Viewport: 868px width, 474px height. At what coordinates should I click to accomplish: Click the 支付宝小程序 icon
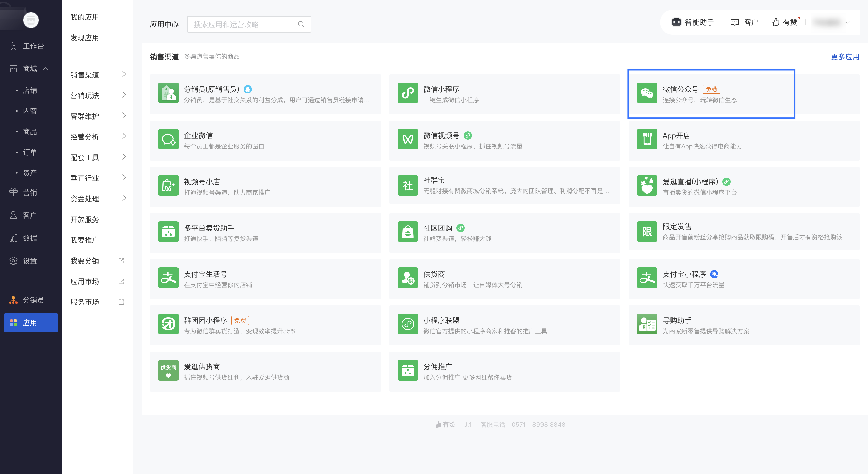tap(647, 278)
